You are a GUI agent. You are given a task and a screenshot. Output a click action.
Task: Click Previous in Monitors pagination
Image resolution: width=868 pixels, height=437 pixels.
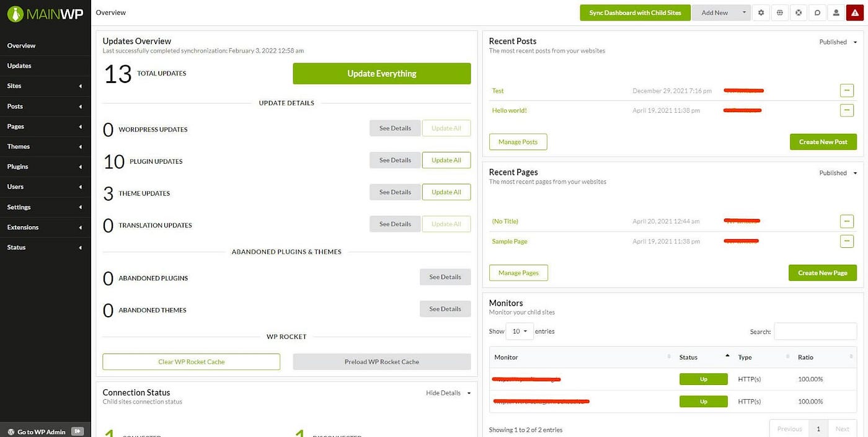click(x=789, y=429)
